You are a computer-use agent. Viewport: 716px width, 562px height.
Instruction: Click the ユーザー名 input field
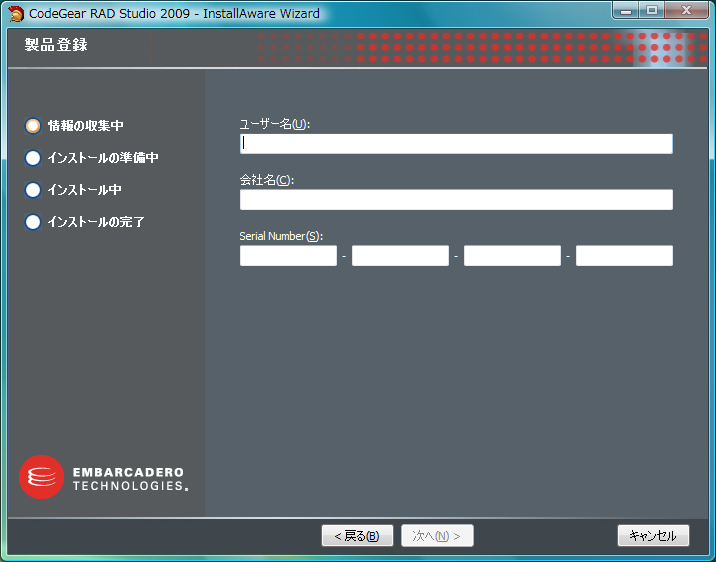point(456,144)
